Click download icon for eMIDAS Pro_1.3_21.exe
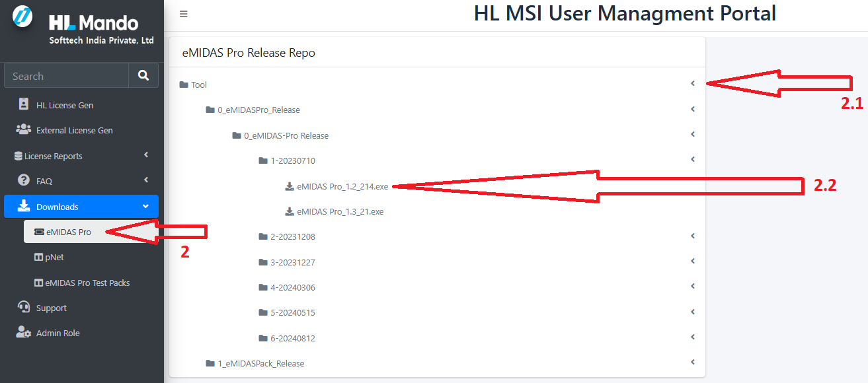 290,212
